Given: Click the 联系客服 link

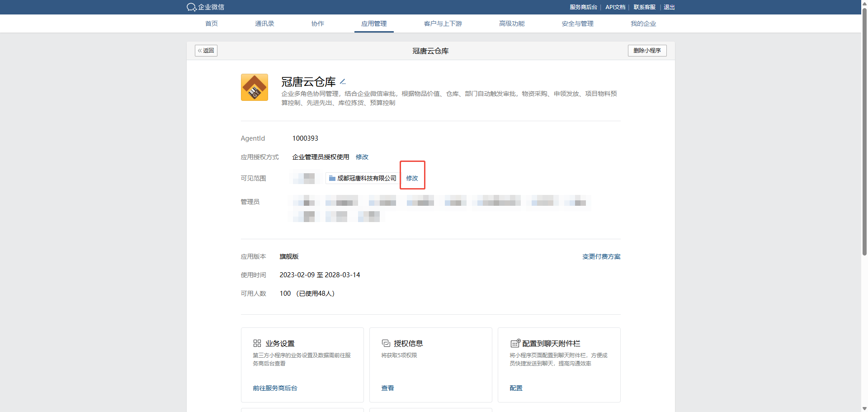Looking at the screenshot, I should point(644,7).
